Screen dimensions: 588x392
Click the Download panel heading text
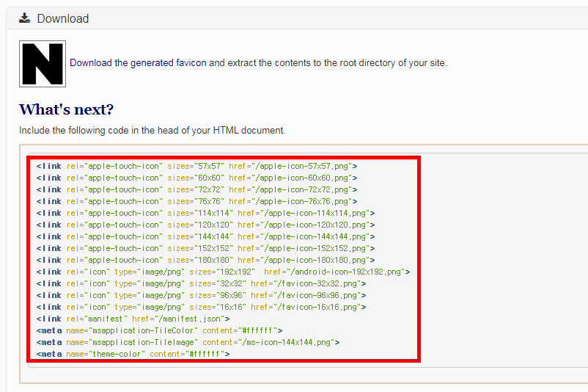[63, 18]
